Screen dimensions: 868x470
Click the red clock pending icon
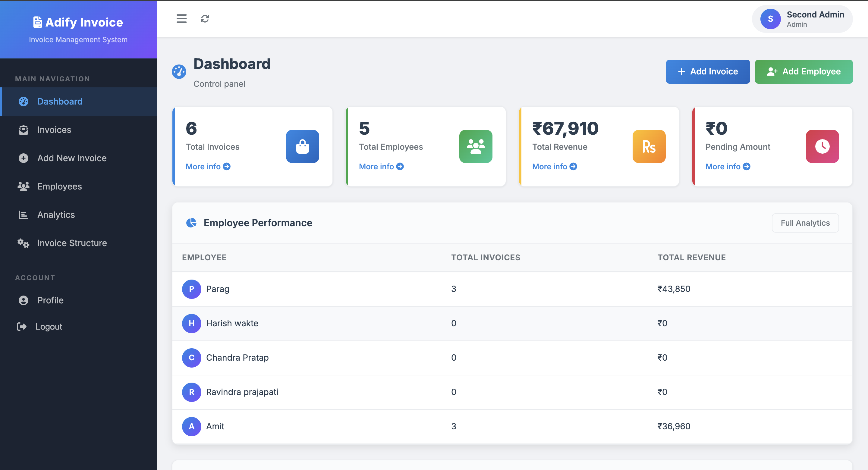click(822, 146)
